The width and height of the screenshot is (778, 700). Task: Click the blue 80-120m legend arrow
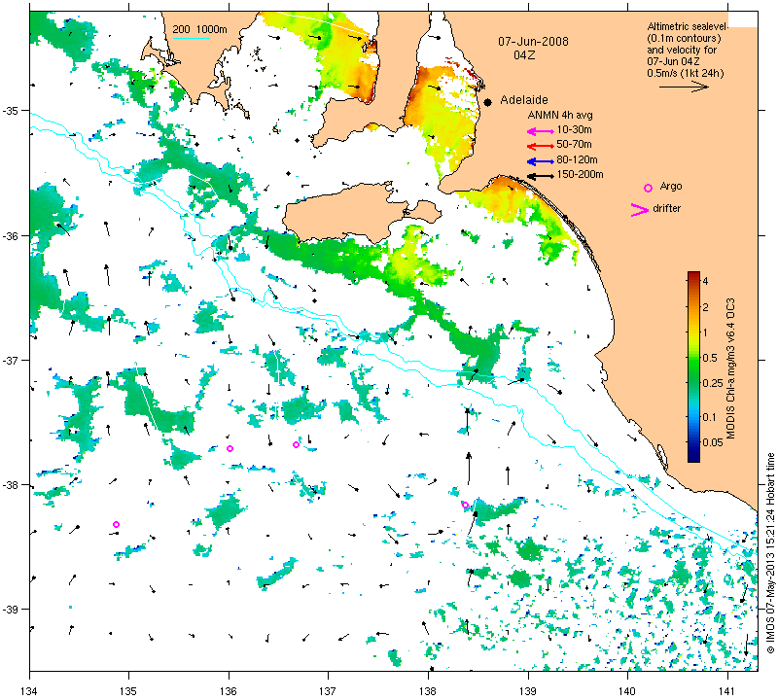[540, 161]
